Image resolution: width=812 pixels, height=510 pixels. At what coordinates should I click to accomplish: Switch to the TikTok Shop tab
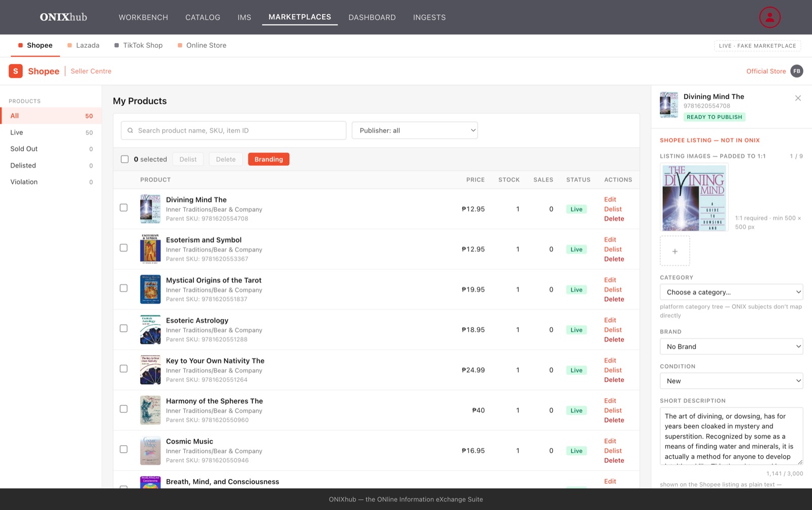[138, 45]
